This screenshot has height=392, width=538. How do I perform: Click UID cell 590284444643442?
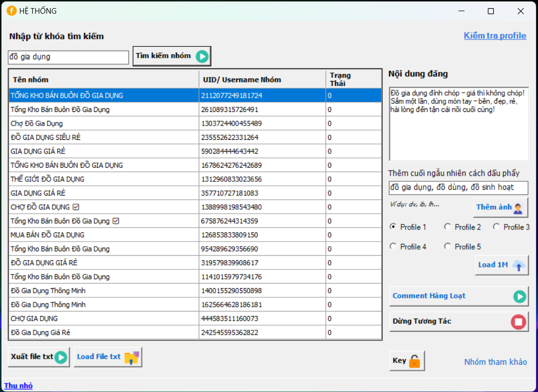click(263, 151)
